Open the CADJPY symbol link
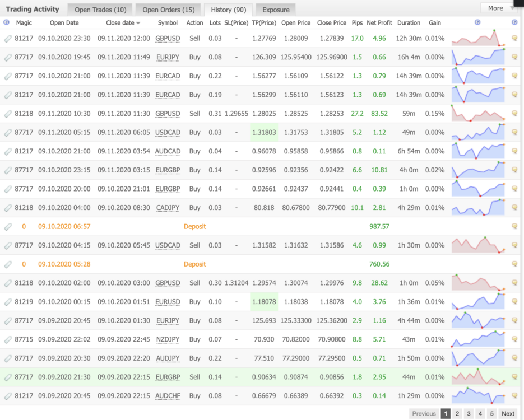The image size is (524, 420). click(x=168, y=208)
